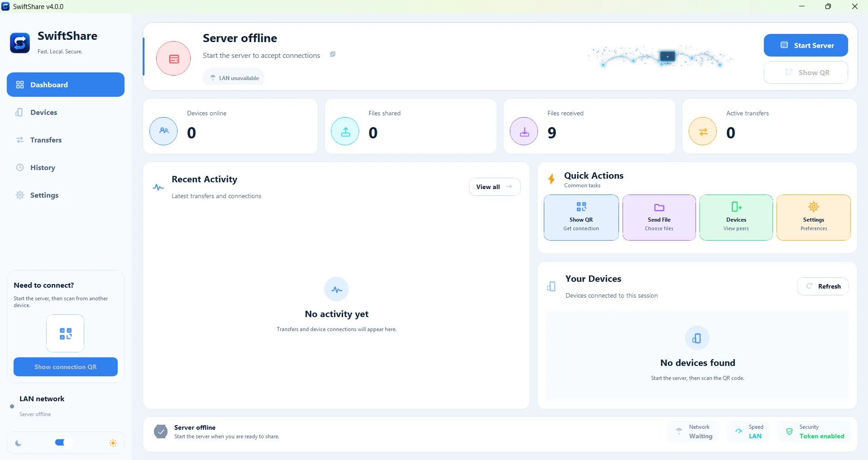Refresh the Your Devices list

822,286
